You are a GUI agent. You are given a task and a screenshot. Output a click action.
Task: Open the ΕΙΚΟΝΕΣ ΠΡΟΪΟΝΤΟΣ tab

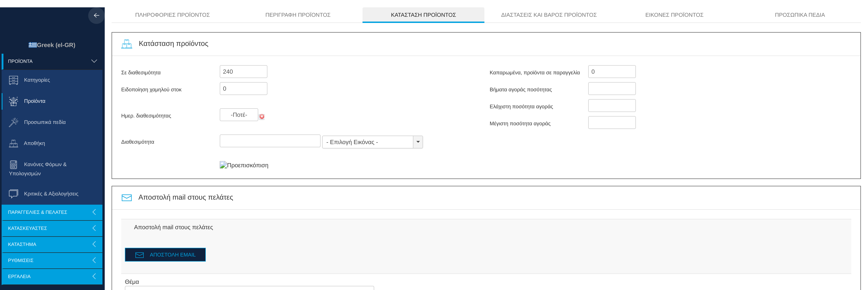[x=674, y=15]
